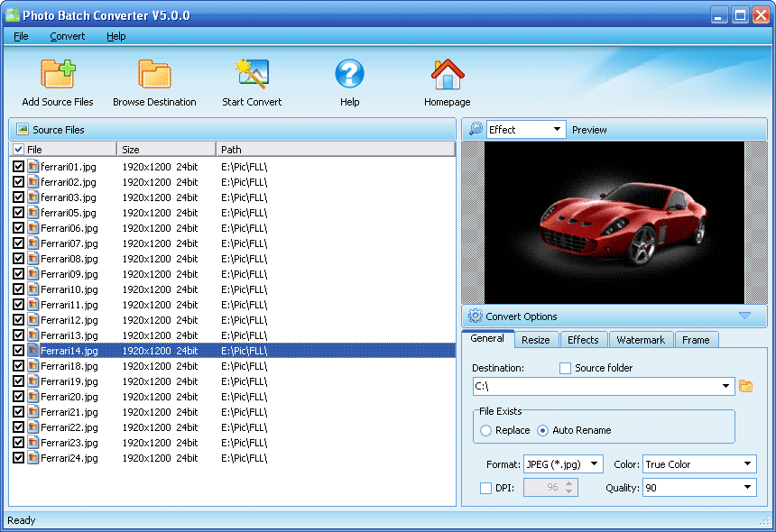This screenshot has width=776, height=532.
Task: Collapse the Convert Options panel arrow
Action: point(744,316)
